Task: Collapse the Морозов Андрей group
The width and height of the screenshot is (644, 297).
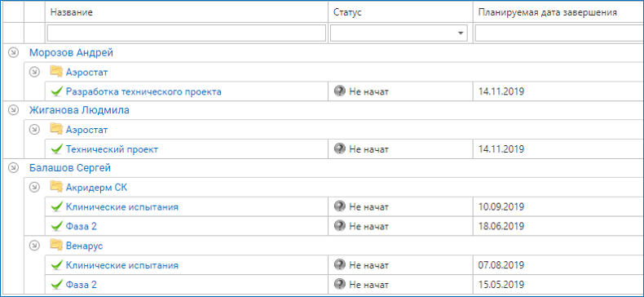Action: [x=14, y=52]
